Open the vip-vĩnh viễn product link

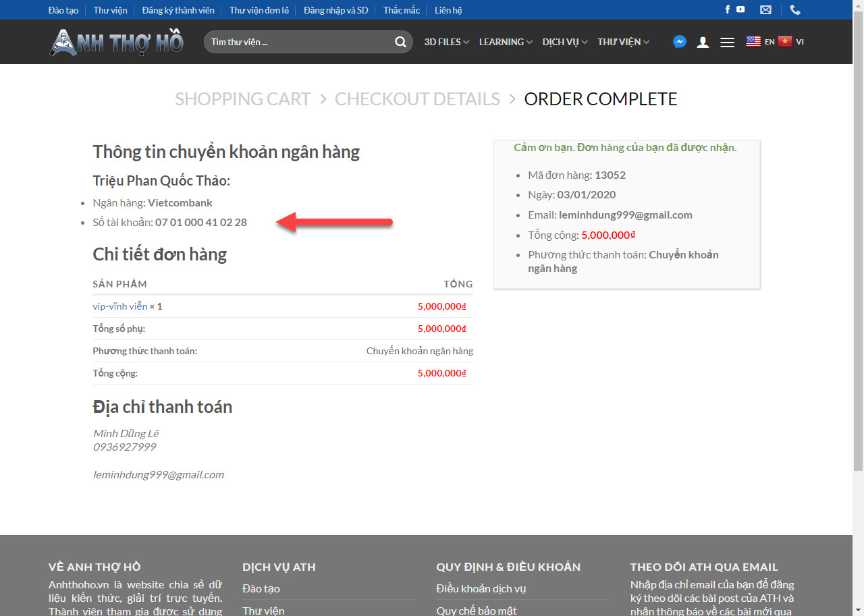119,306
